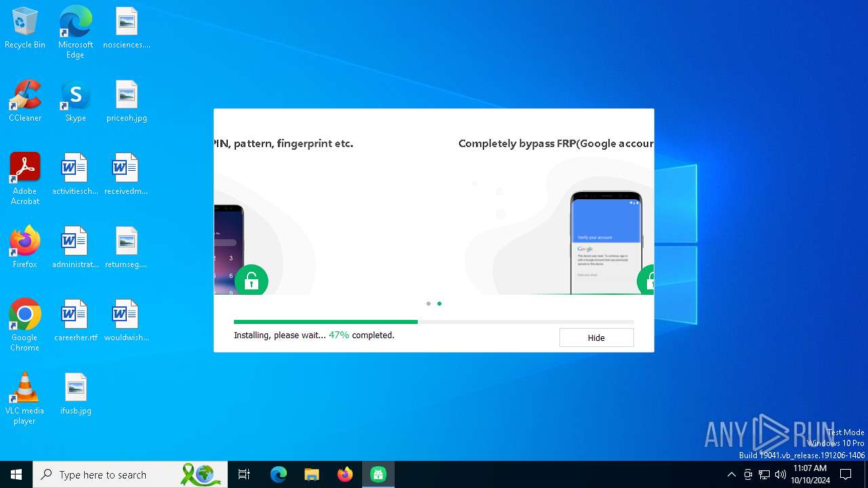Select careerher.rtf document on desktop

(75, 321)
